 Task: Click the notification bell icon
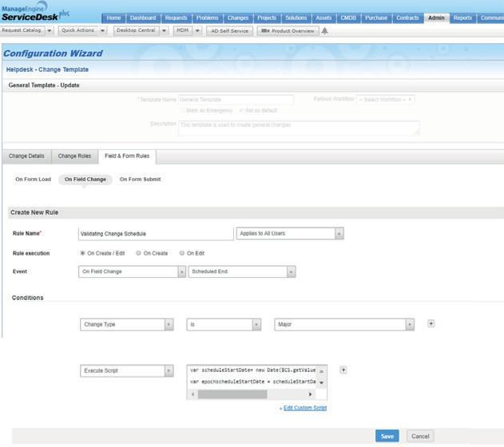point(324,31)
